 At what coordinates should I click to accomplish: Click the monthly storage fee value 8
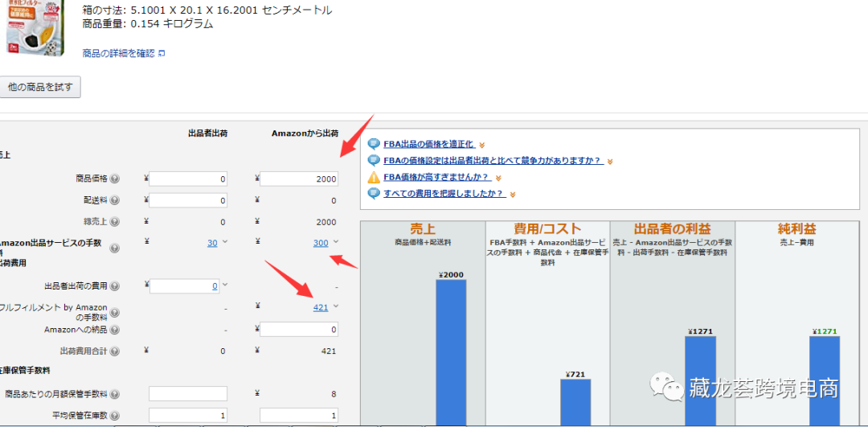[334, 394]
